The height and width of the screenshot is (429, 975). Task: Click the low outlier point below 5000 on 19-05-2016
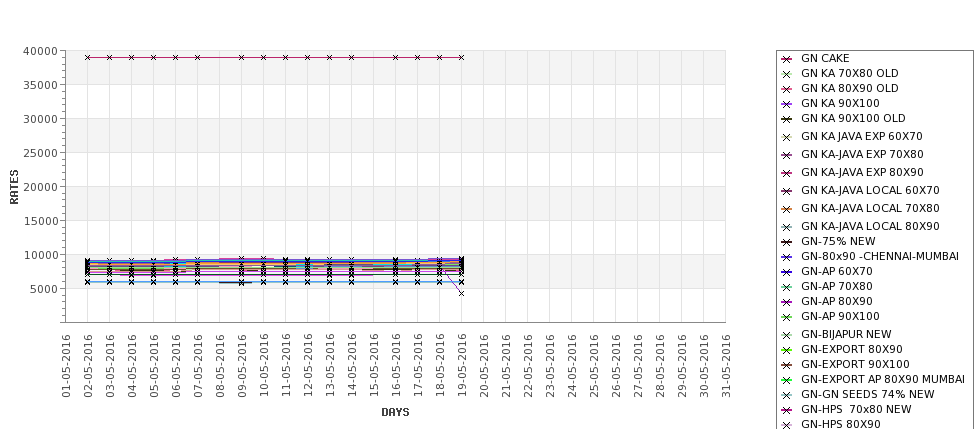(x=461, y=293)
